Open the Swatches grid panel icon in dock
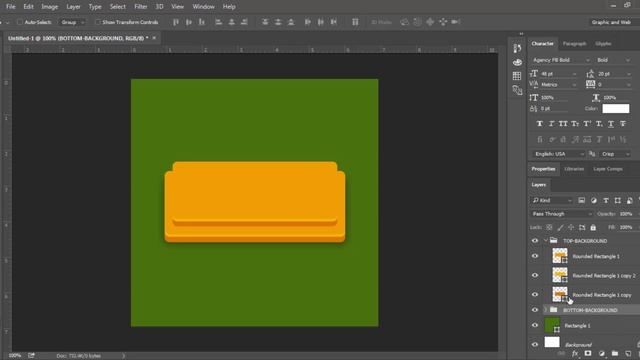 click(517, 76)
